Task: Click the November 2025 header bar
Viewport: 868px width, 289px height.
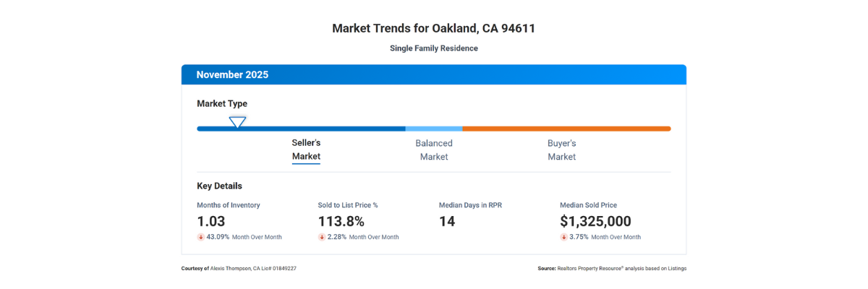Action: coord(433,74)
